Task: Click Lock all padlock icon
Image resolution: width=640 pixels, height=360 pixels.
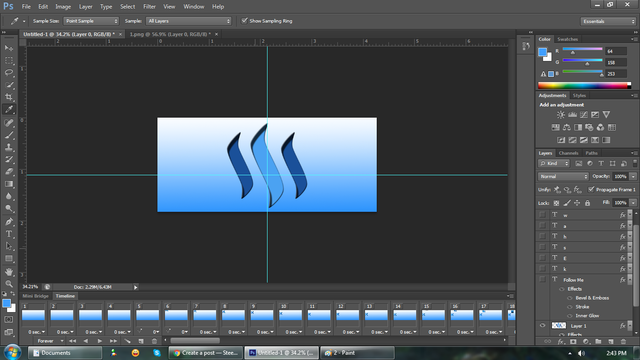Action: 587,203
